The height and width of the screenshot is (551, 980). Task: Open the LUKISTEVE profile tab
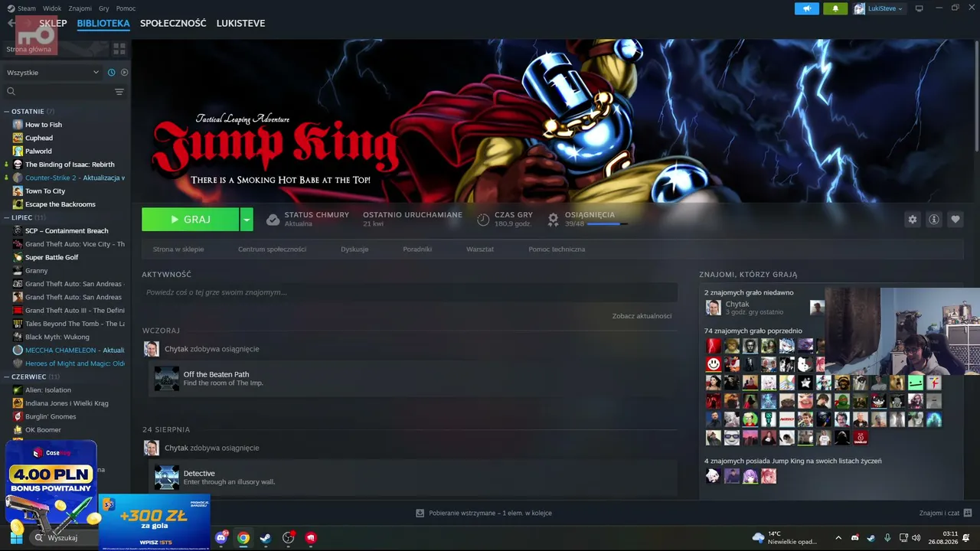coord(240,23)
